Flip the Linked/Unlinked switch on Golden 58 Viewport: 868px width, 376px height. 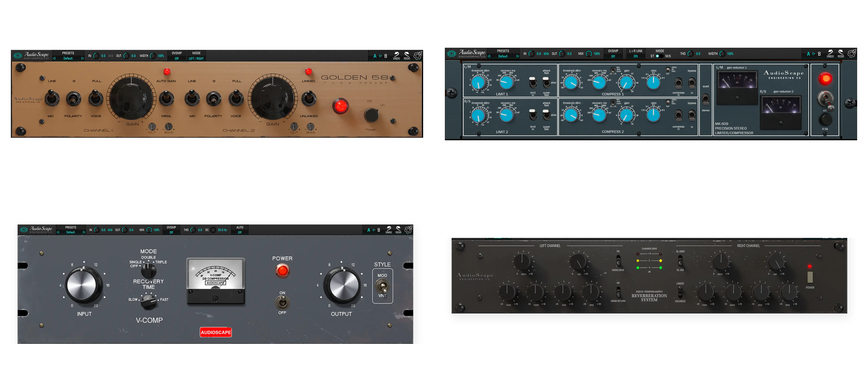point(309,98)
